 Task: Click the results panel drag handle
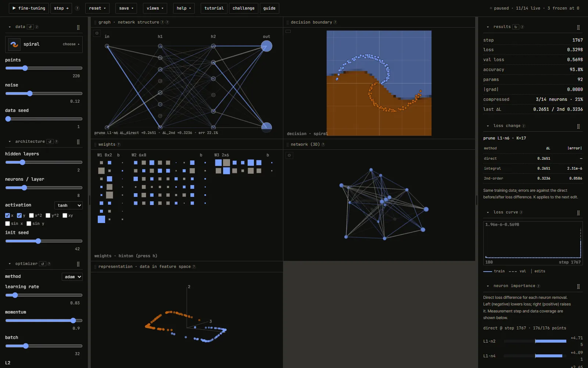point(578,27)
